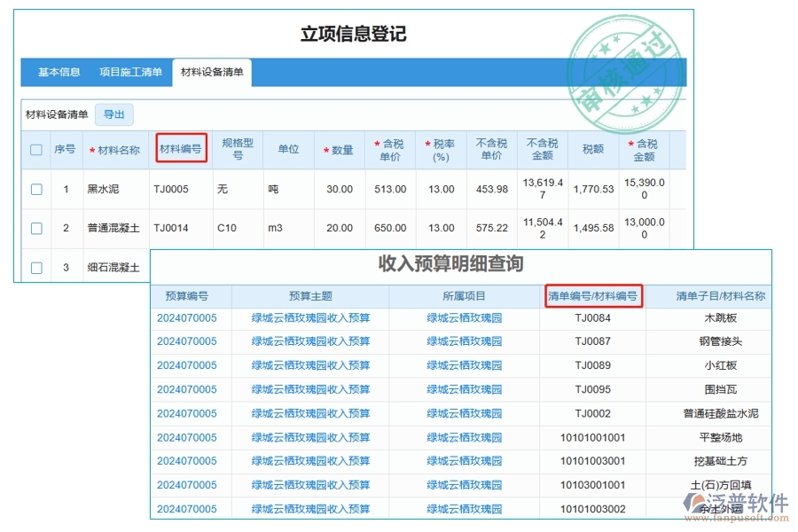Open project link 绿城云栖玫瑰园 for 钢管接头 row
Screen dimensions: 798x532
464,340
